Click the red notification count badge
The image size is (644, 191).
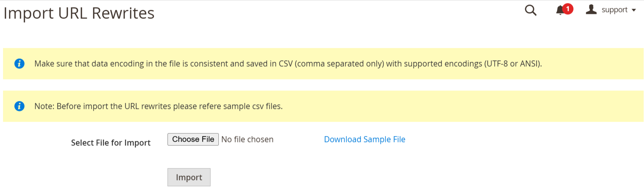click(x=568, y=9)
